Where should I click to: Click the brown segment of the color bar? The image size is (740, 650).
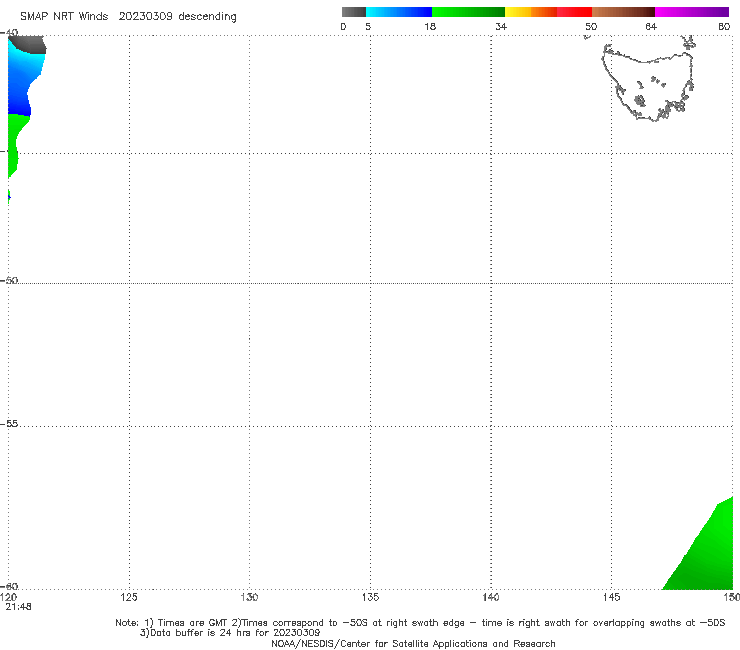tap(623, 12)
